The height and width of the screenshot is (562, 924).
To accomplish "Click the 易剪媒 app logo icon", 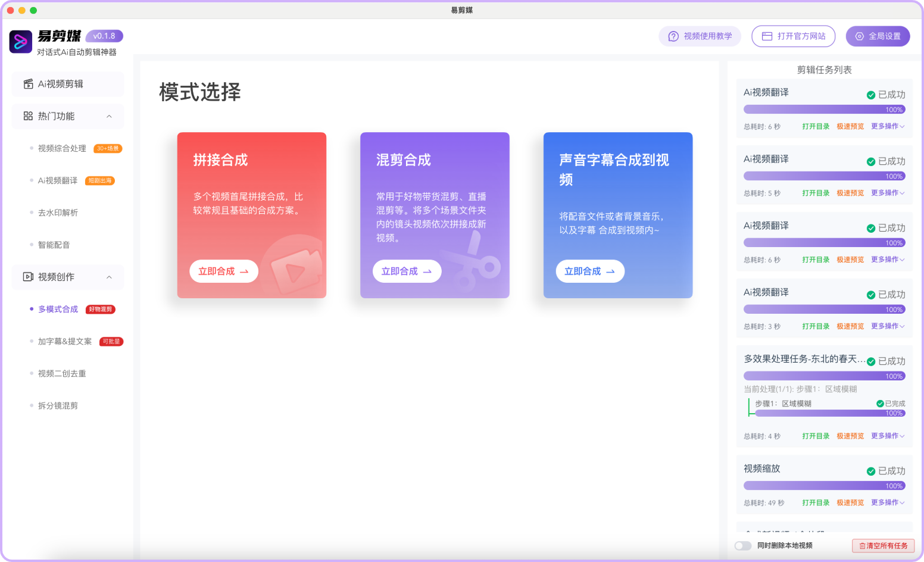I will point(20,42).
